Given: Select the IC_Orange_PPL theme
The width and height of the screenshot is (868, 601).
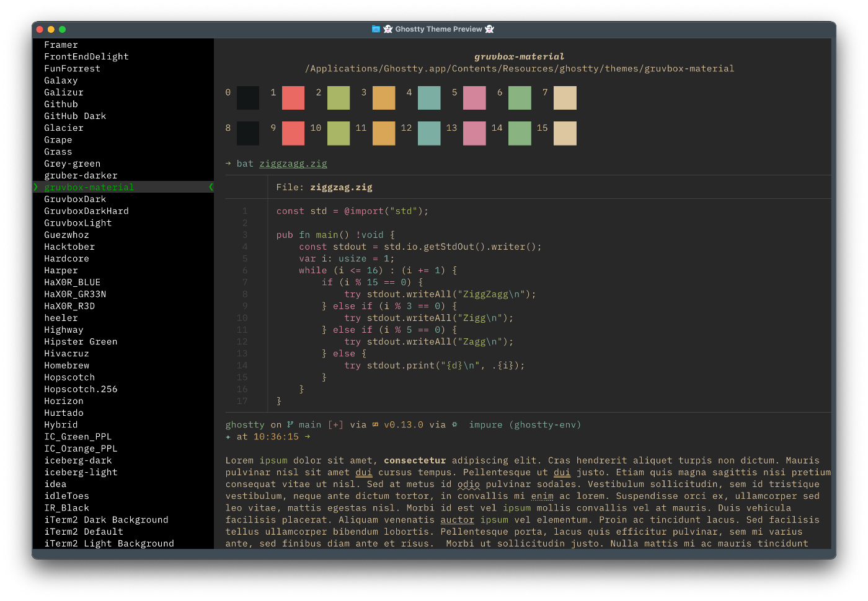Looking at the screenshot, I should click(x=81, y=449).
